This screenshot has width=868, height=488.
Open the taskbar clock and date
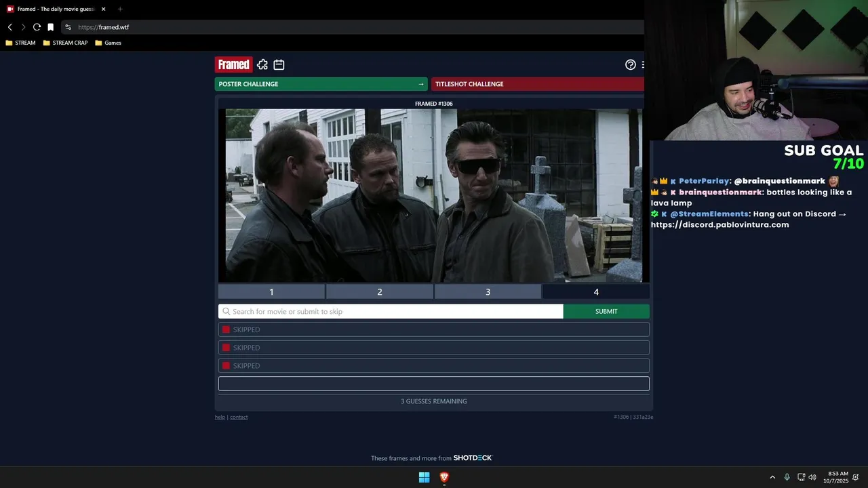pyautogui.click(x=837, y=477)
